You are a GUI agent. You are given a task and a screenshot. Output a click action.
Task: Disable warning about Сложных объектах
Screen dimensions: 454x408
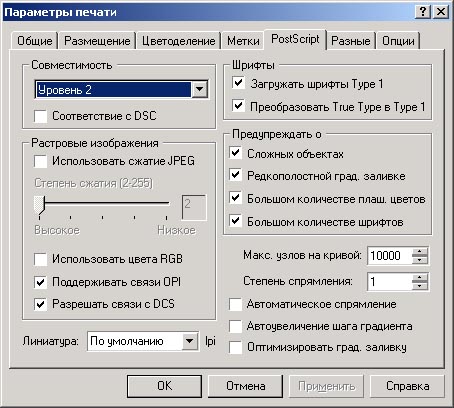(236, 154)
